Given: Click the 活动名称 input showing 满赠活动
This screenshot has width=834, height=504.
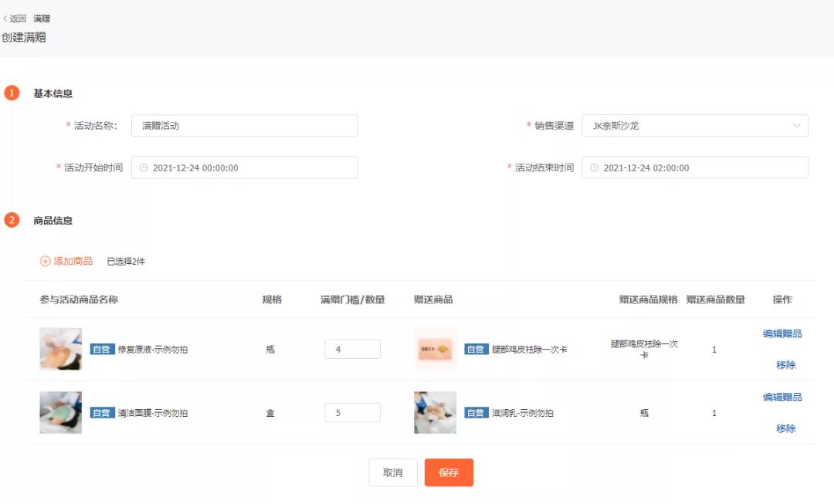Looking at the screenshot, I should click(244, 125).
